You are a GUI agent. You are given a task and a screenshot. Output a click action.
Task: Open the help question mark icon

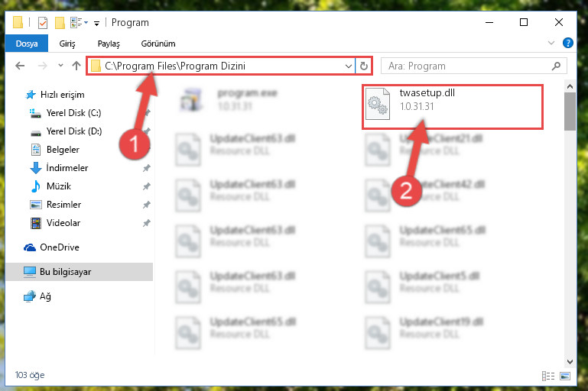pyautogui.click(x=568, y=43)
